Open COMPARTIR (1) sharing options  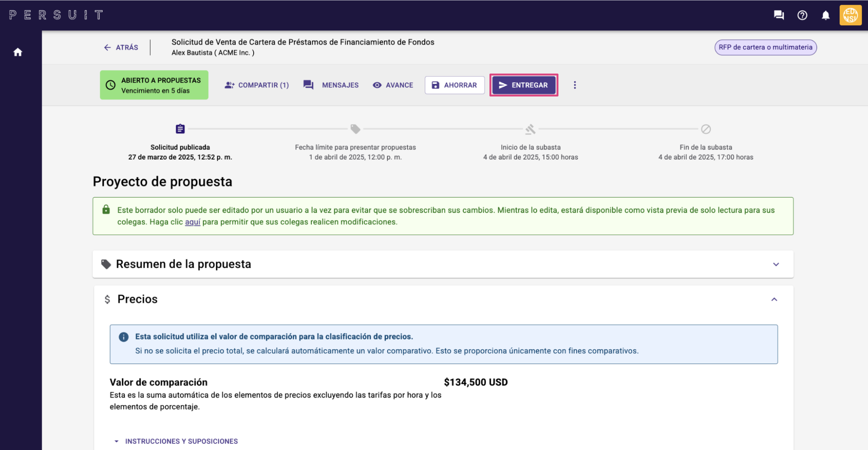(257, 85)
